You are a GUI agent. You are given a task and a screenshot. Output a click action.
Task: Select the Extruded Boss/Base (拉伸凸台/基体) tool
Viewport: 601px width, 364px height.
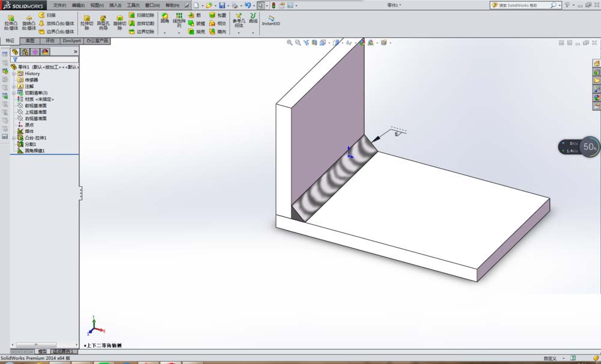tap(11, 23)
